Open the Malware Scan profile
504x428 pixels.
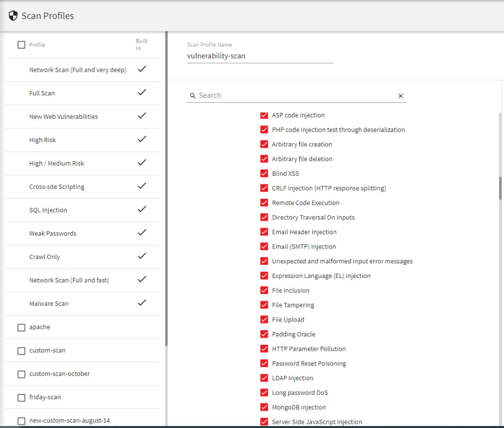point(50,303)
